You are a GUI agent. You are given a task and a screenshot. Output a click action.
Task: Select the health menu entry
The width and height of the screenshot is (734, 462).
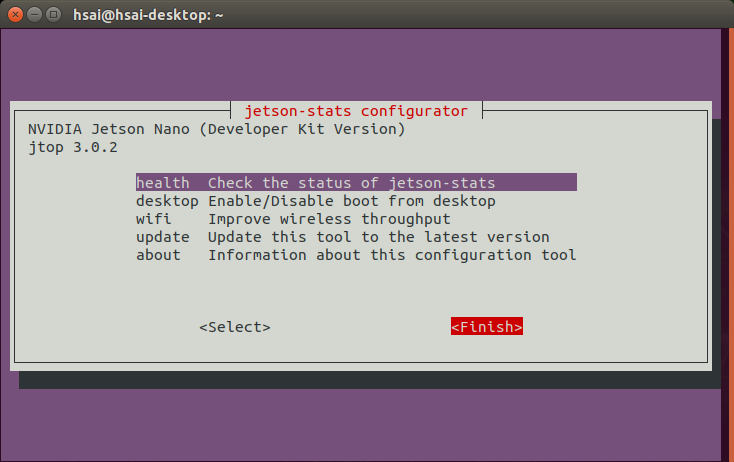tap(356, 183)
